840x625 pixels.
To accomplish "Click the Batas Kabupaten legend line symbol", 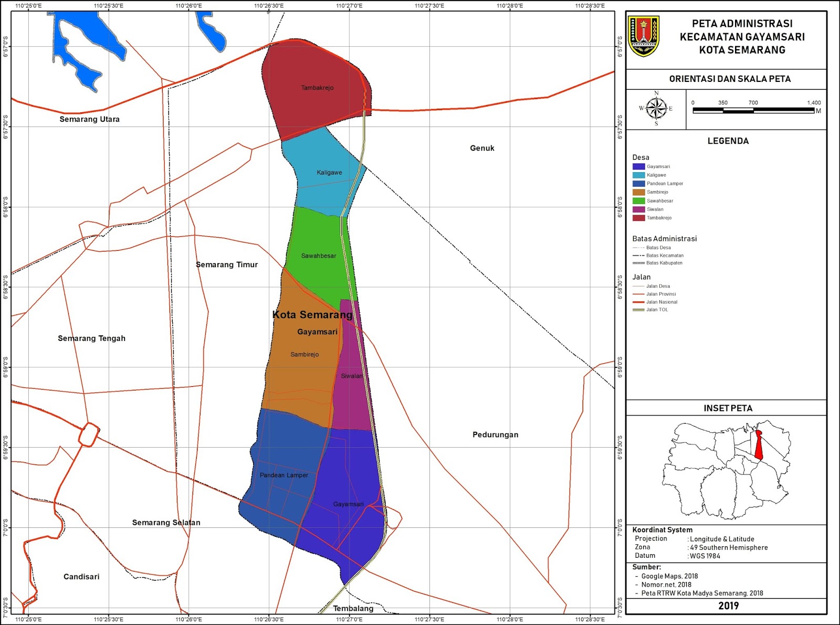I will pyautogui.click(x=638, y=263).
